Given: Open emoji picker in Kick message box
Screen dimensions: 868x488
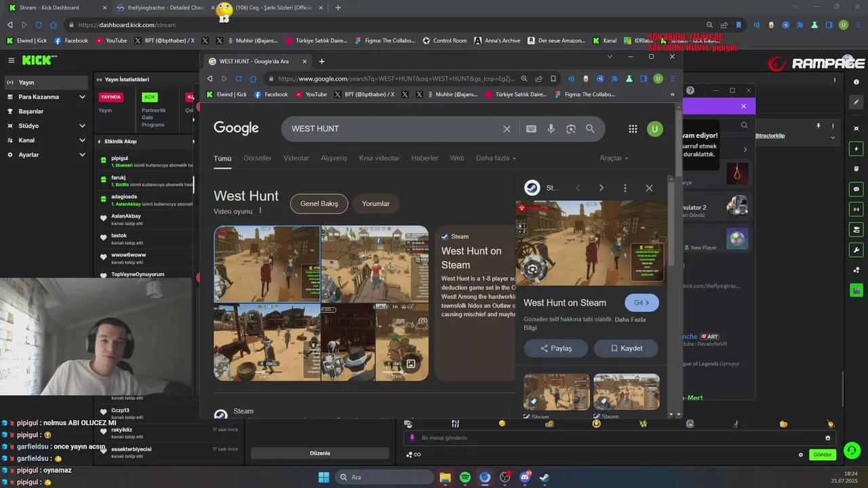Looking at the screenshot, I should [827, 438].
